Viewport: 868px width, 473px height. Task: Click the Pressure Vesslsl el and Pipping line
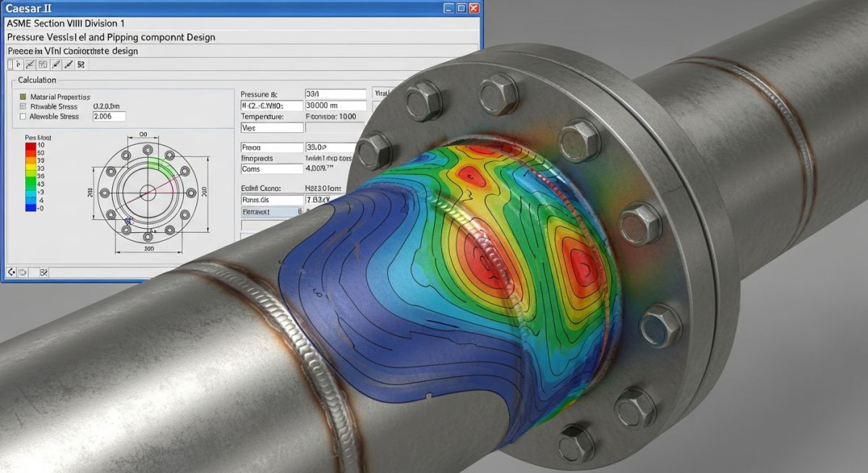111,37
